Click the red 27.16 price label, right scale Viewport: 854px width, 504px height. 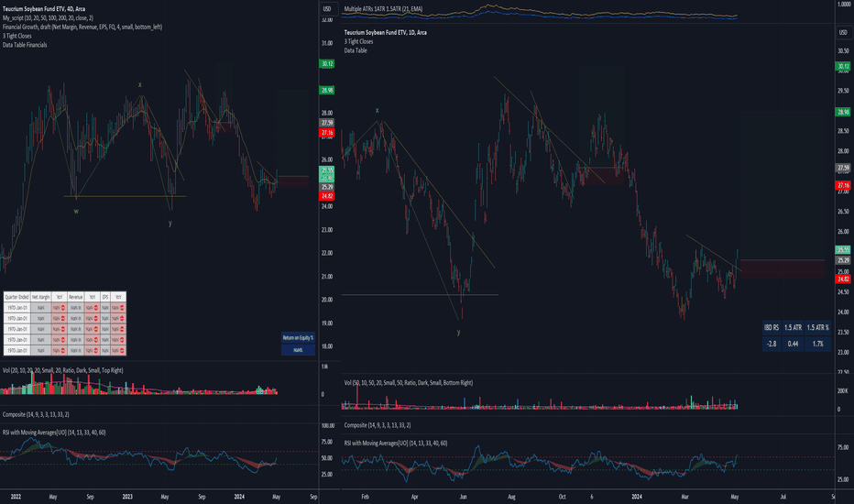[x=843, y=185]
